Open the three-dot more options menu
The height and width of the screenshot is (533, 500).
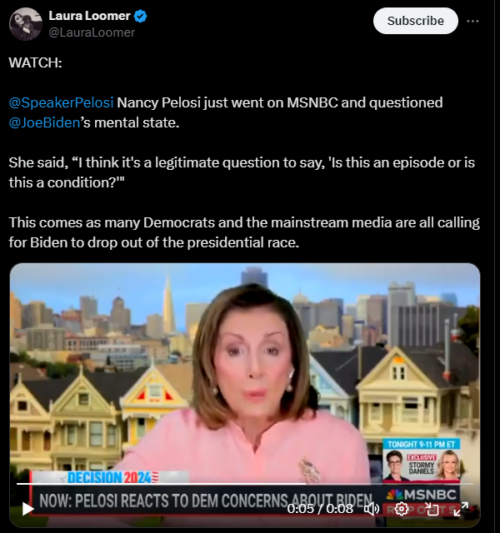(x=472, y=21)
